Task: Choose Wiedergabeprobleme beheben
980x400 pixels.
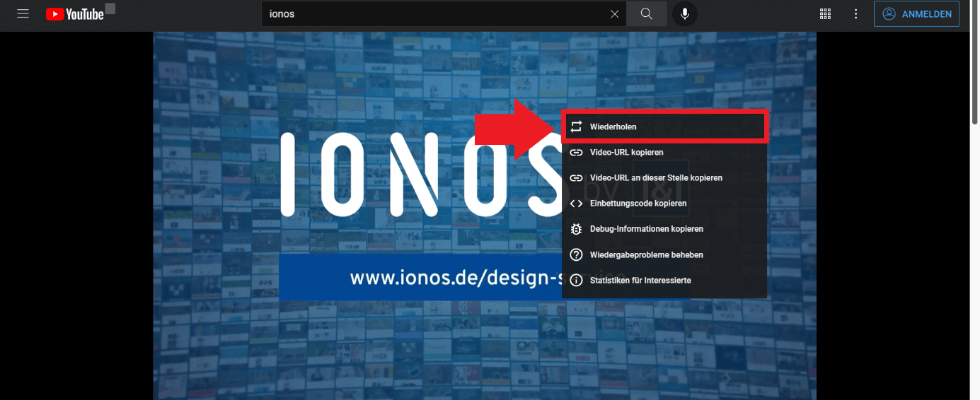Action: [x=664, y=254]
